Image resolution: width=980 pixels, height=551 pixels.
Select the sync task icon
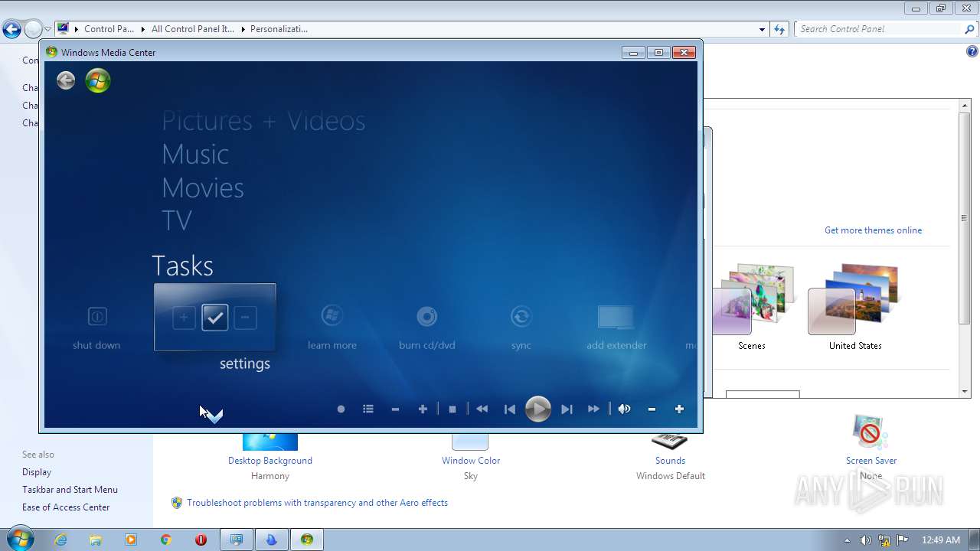point(521,316)
